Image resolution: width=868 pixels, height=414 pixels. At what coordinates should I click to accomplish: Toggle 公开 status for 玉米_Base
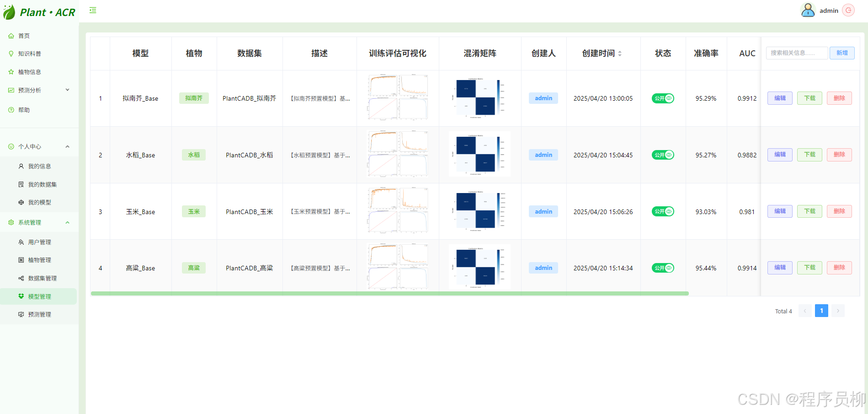pyautogui.click(x=663, y=211)
